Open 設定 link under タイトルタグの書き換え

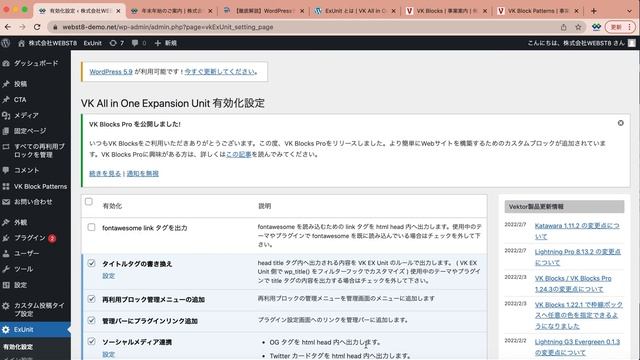[x=109, y=276]
